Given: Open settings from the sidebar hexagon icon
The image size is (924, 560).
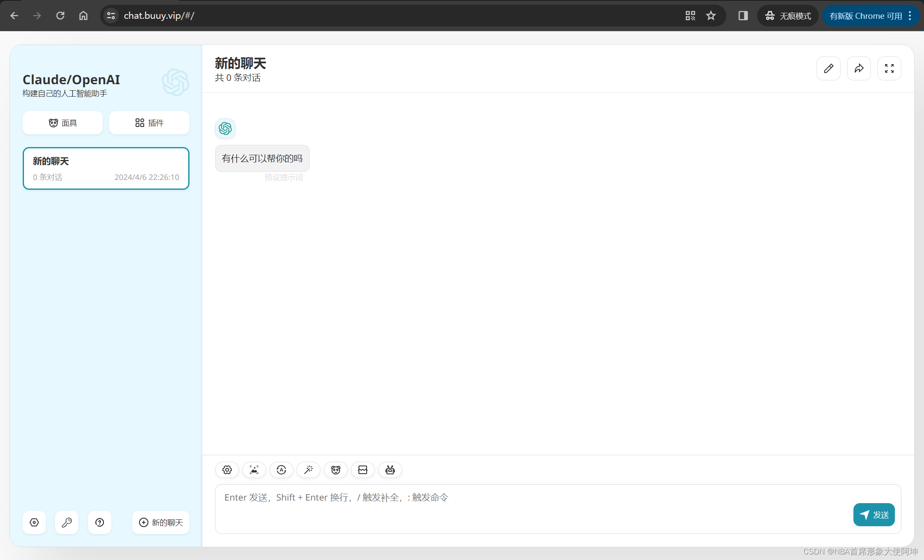Looking at the screenshot, I should (x=34, y=522).
